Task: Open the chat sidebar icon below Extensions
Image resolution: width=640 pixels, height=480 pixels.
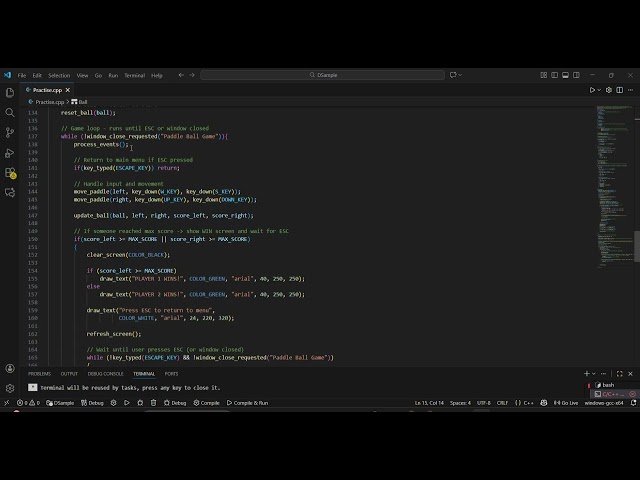Action: coord(10,192)
